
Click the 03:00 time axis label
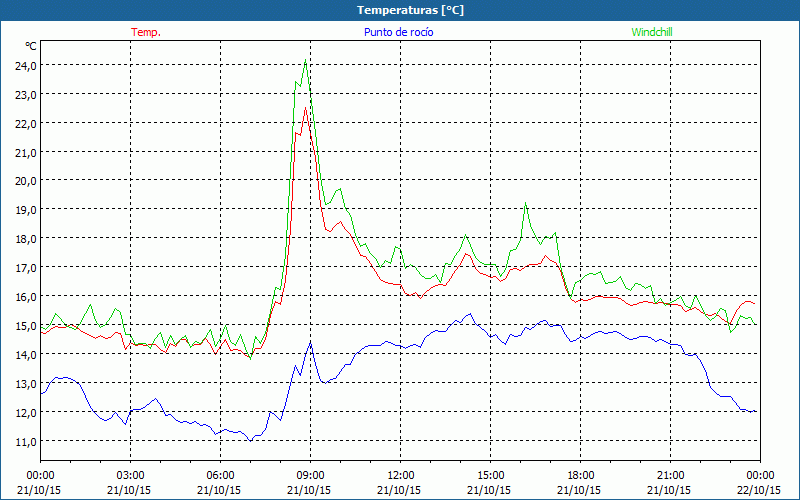click(x=131, y=476)
